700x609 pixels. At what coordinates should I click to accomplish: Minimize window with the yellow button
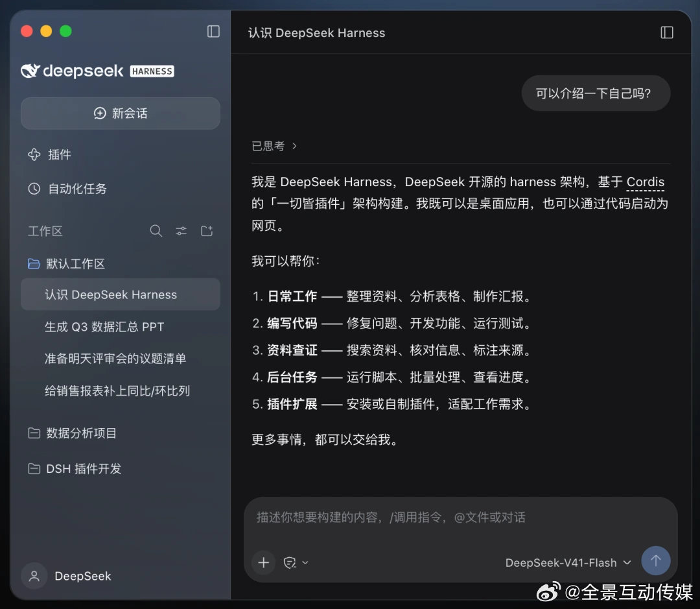pos(46,31)
